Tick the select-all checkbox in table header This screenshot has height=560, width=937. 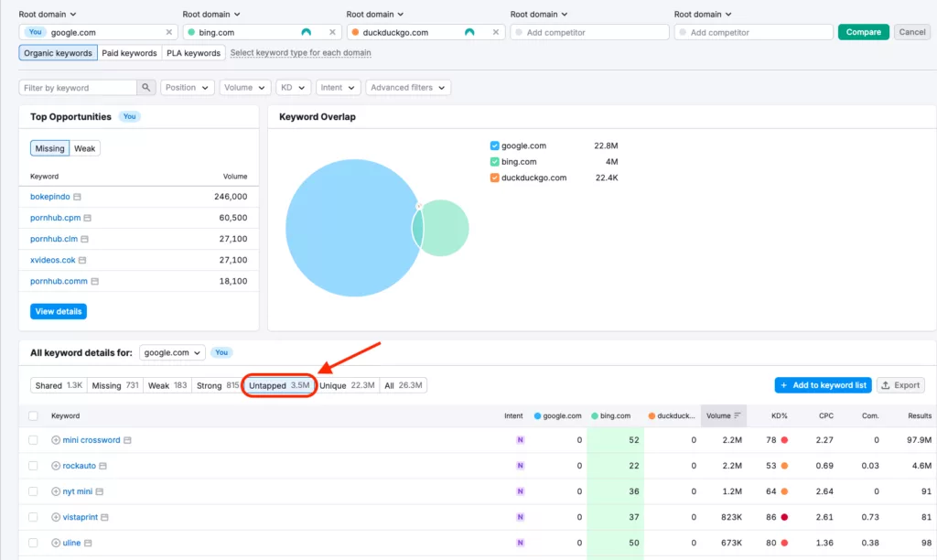pos(33,416)
